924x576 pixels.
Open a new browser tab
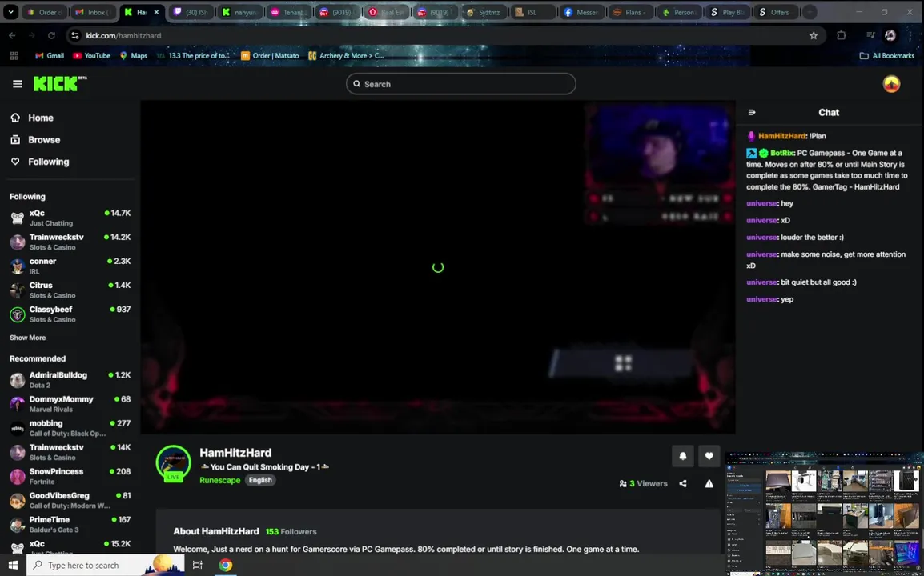(x=810, y=12)
